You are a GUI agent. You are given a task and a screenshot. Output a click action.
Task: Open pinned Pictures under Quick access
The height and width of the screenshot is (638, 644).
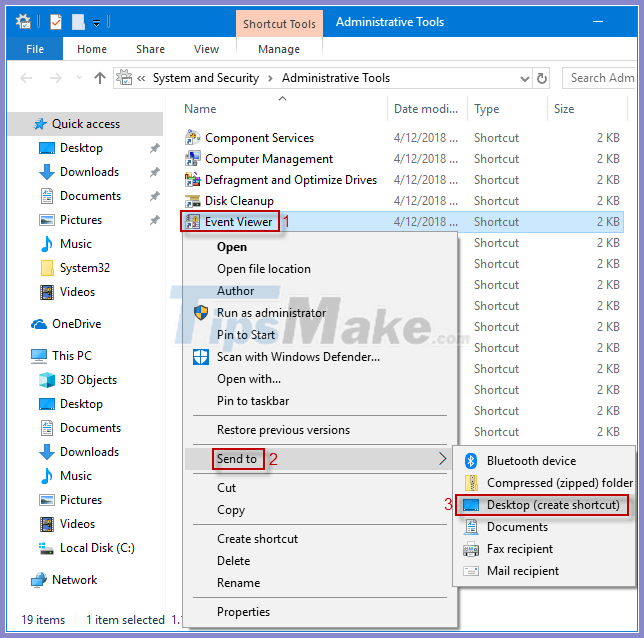(80, 220)
